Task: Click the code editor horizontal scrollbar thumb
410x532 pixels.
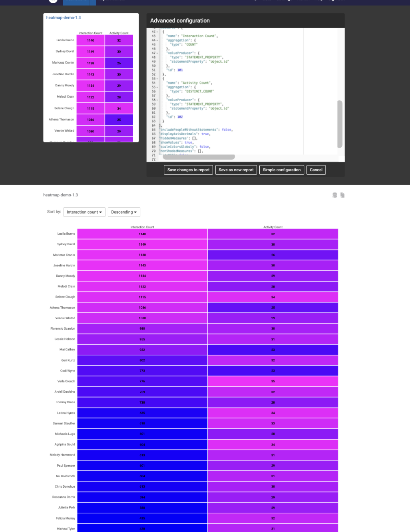Action: [199, 157]
